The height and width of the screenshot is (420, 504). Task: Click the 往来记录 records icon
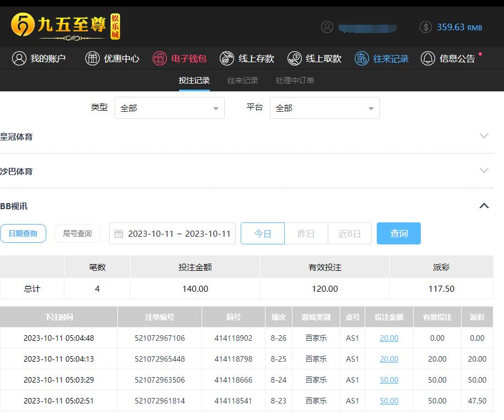[361, 58]
